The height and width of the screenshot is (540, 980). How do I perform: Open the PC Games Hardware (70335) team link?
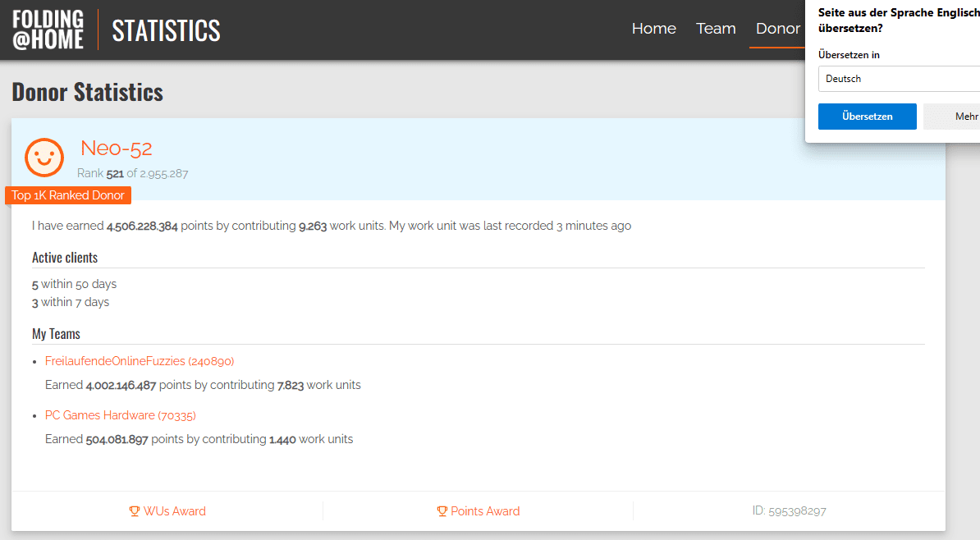[x=120, y=415]
